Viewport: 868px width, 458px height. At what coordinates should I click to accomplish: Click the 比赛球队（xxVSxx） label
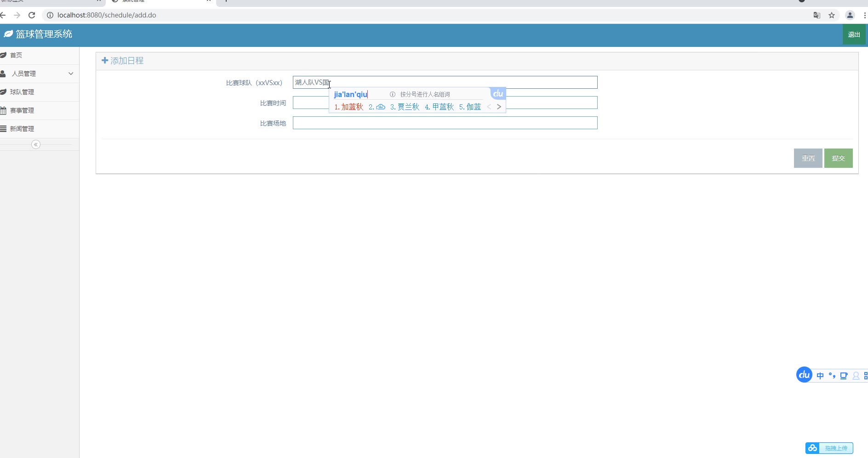click(x=254, y=83)
